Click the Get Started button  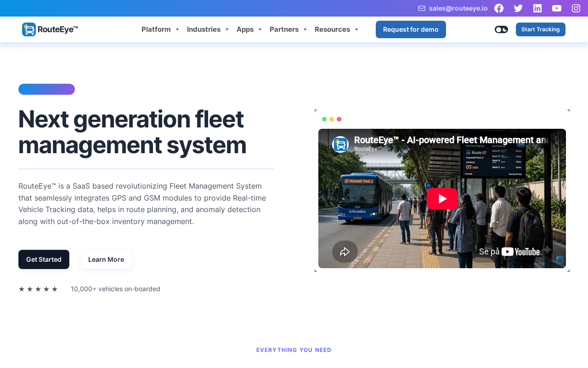tap(44, 259)
